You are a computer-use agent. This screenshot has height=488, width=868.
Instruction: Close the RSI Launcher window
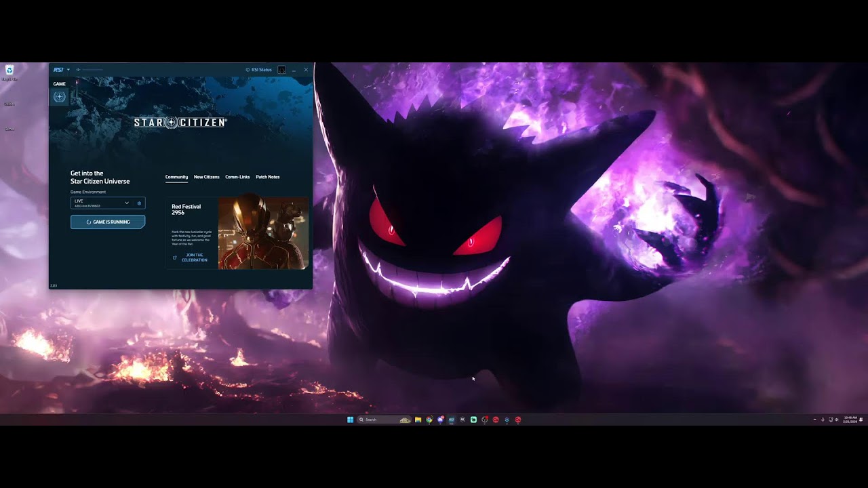pyautogui.click(x=306, y=70)
